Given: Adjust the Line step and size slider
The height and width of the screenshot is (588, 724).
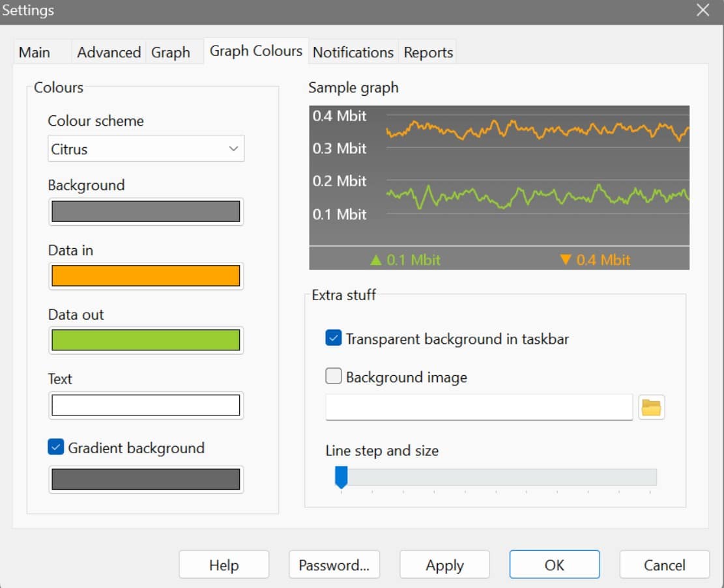Looking at the screenshot, I should (340, 477).
